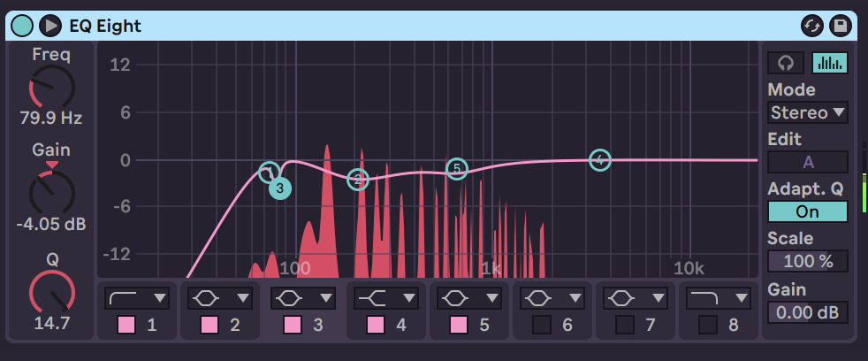Click band 2 bell filter type icon
This screenshot has height=361, width=868.
click(x=205, y=298)
